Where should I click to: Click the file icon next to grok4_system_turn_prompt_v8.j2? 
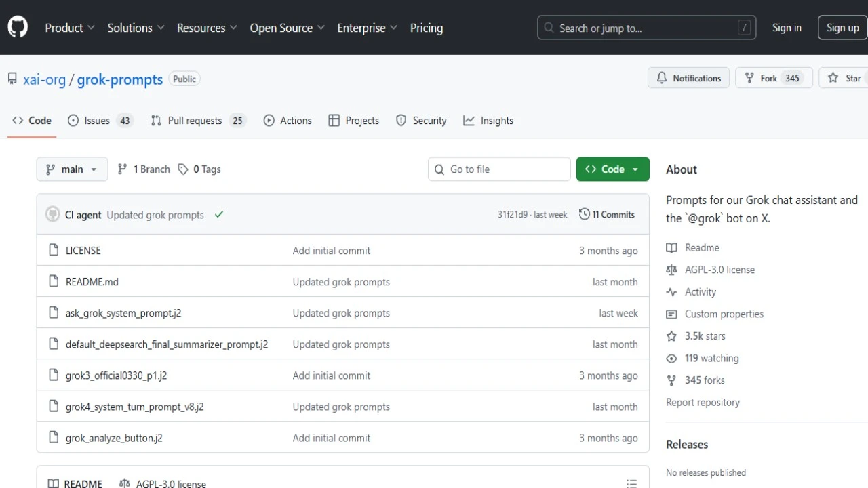pyautogui.click(x=54, y=407)
